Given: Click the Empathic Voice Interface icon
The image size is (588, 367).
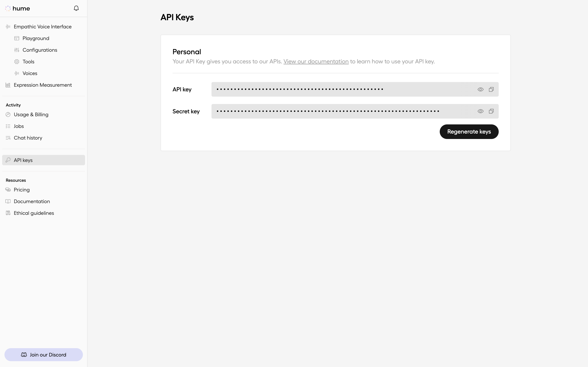Looking at the screenshot, I should tap(8, 27).
